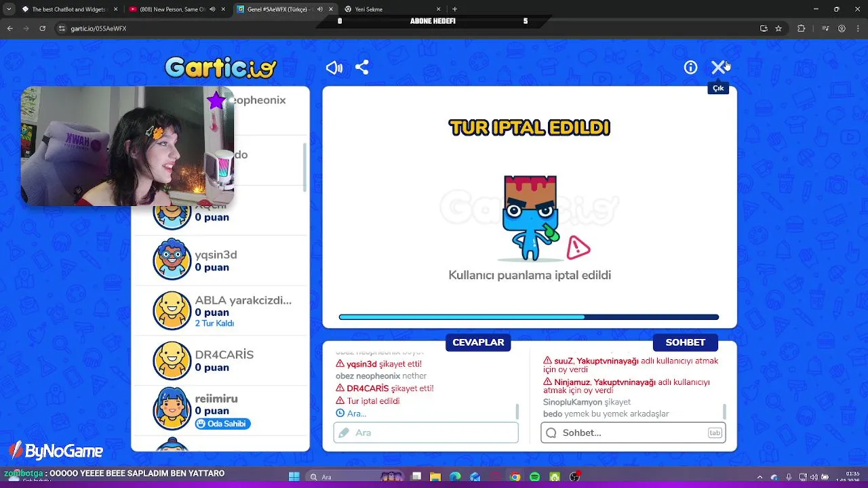Open the browser extensions icon
The image size is (868, 488).
[x=802, y=28]
